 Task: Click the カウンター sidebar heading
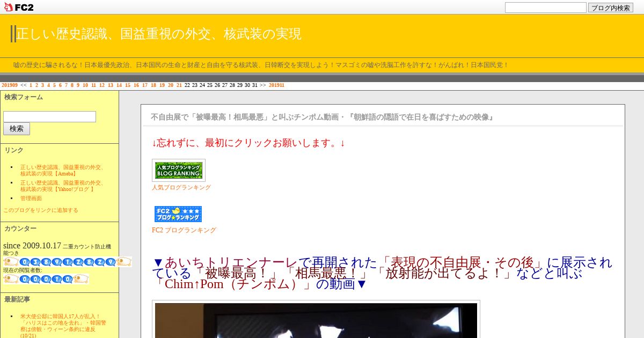tap(20, 229)
